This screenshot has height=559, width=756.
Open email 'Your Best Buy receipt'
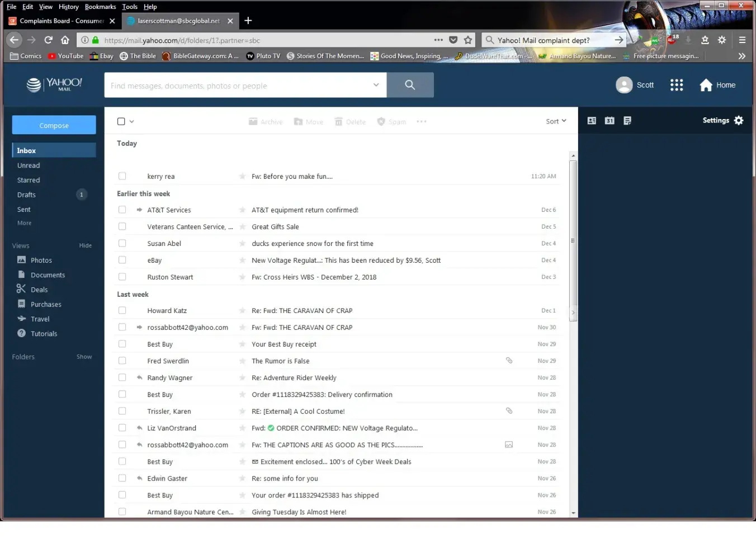284,344
